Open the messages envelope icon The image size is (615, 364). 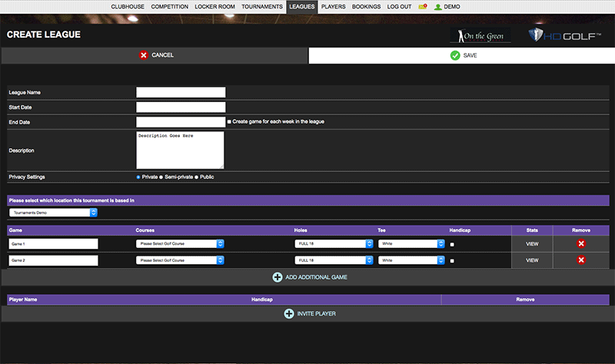click(x=422, y=6)
